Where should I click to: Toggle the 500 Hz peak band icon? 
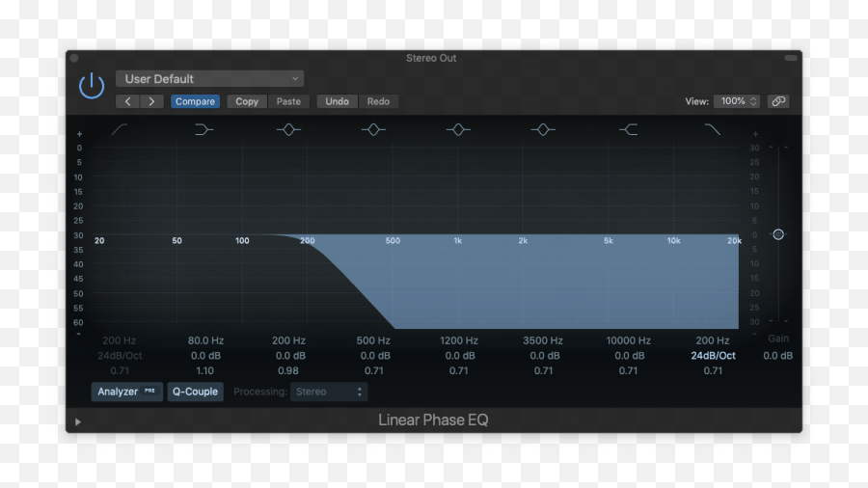[x=373, y=129]
